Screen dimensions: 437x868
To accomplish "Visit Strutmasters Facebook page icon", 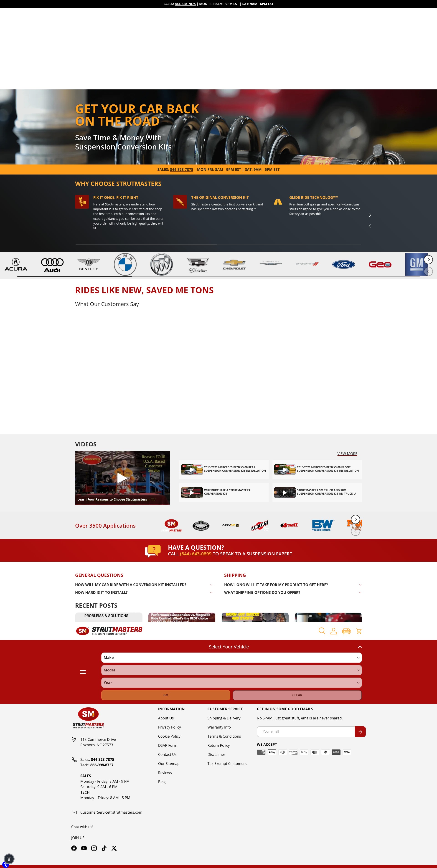I will pos(74,848).
